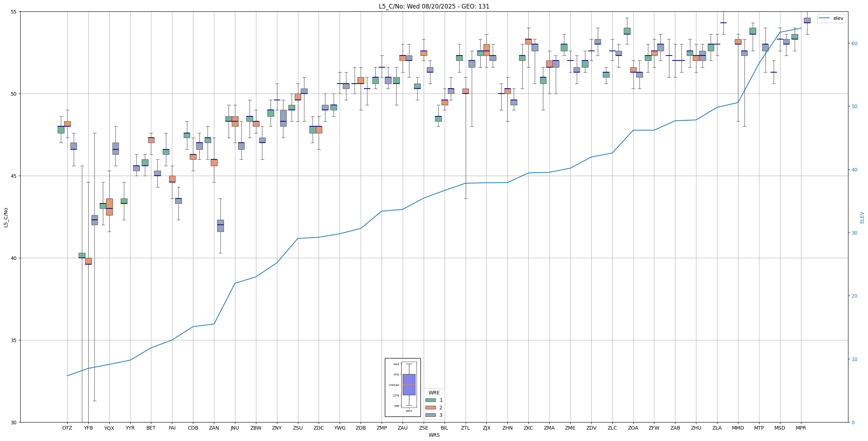Click the MMD x-axis station label
868x441 pixels.
[738, 428]
